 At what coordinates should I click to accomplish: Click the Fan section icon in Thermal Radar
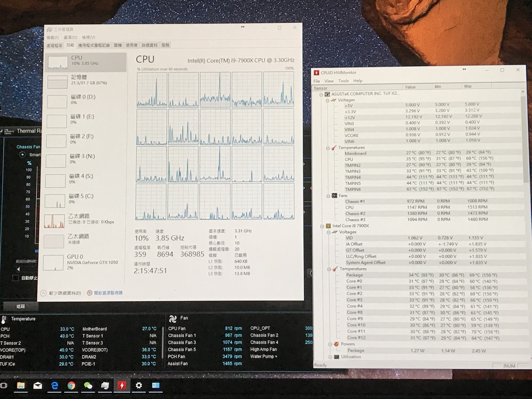click(173, 318)
